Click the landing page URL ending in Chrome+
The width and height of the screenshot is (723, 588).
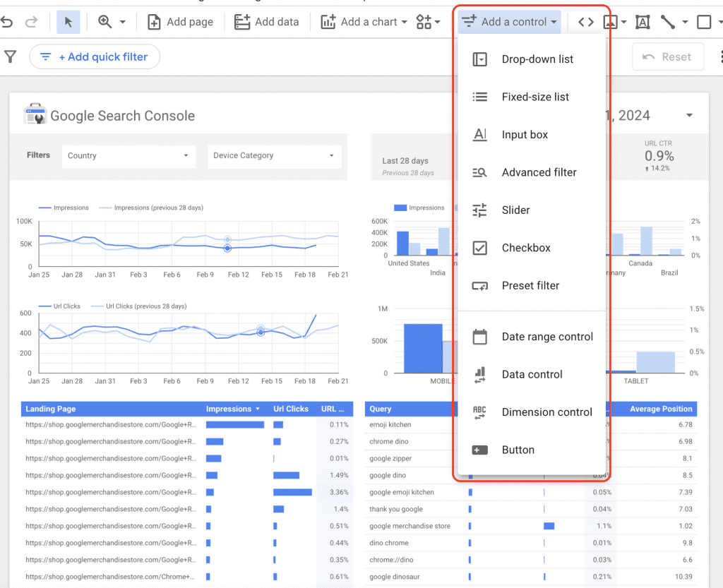coord(110,577)
